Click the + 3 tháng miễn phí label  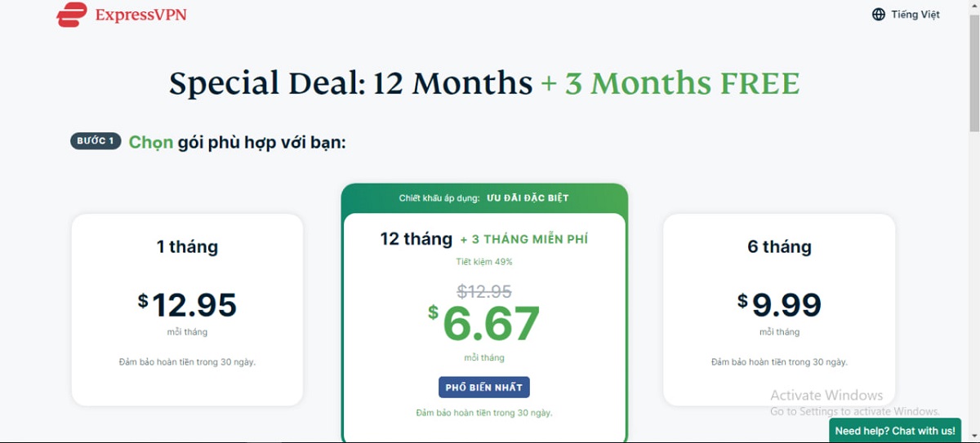[523, 240]
